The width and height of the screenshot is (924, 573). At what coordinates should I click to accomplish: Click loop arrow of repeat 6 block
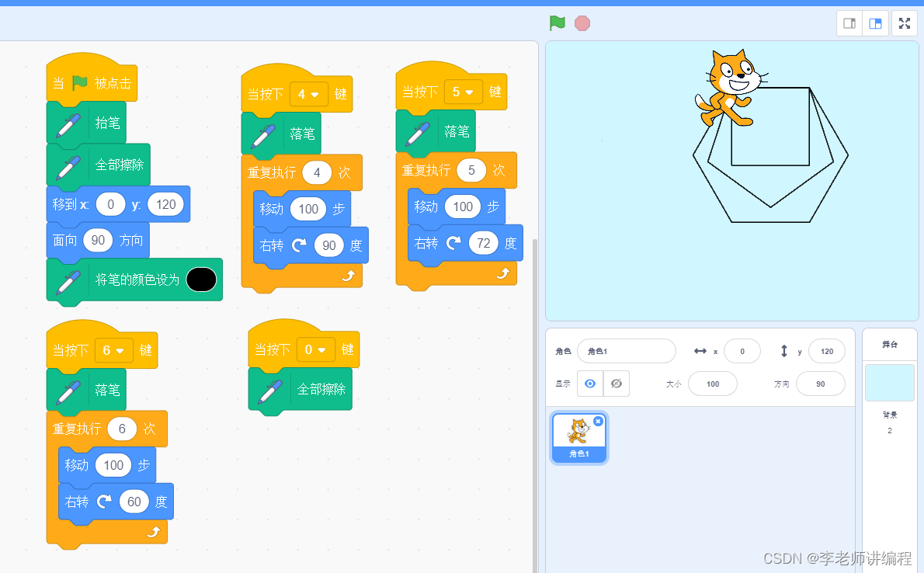(x=153, y=532)
